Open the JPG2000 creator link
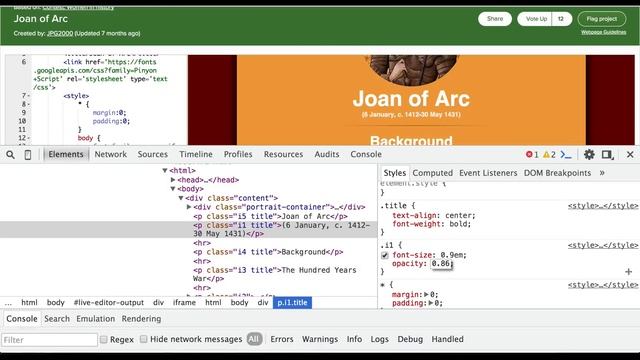This screenshot has height=360, width=640. [x=60, y=33]
